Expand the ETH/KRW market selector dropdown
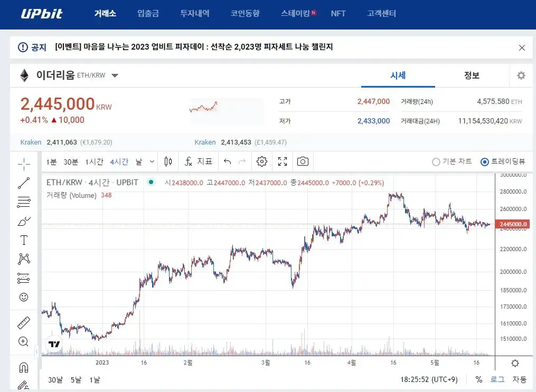Image resolution: width=536 pixels, height=392 pixels. tap(115, 75)
